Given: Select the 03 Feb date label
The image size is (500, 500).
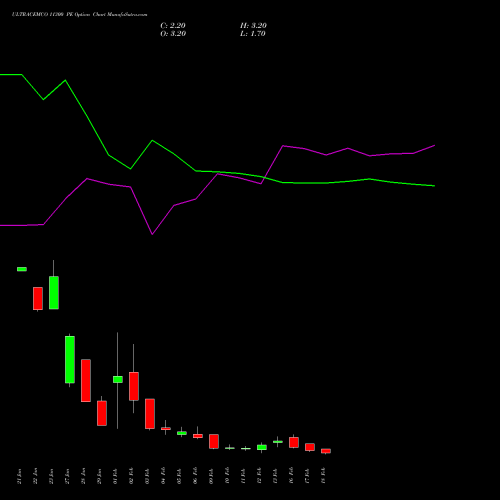Looking at the screenshot, I should pyautogui.click(x=147, y=476).
